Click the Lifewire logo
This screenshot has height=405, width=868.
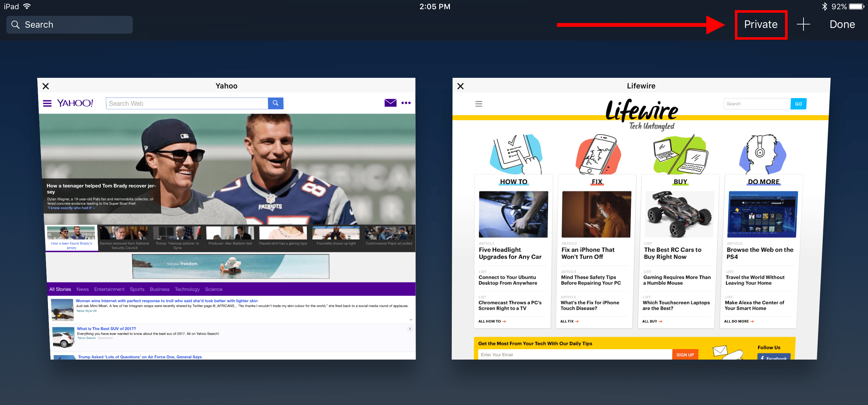[x=642, y=115]
